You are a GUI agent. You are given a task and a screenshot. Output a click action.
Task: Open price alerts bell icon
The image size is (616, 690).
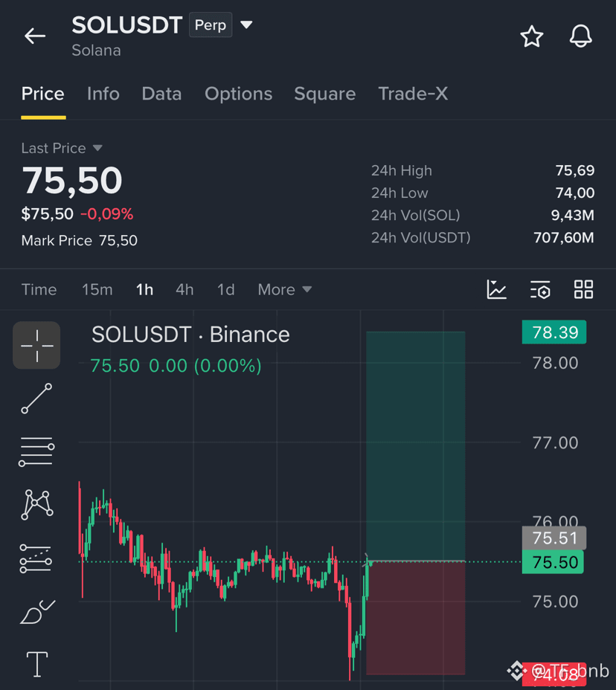[580, 36]
